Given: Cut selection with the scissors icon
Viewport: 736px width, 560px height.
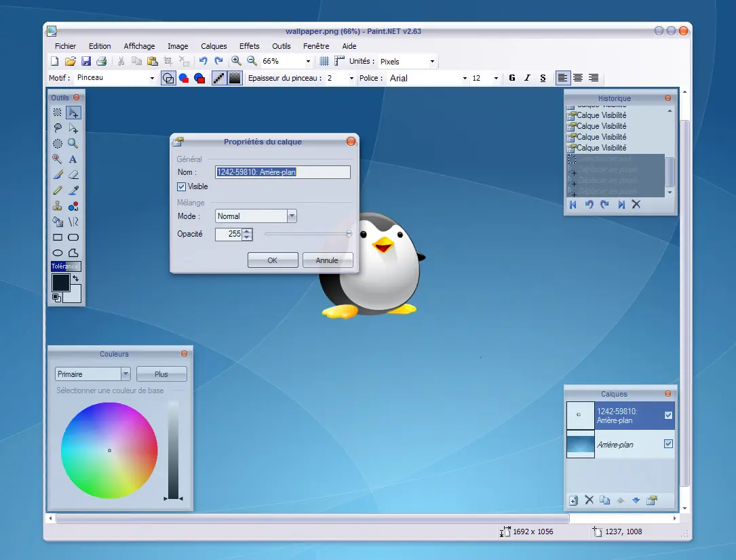Looking at the screenshot, I should [x=121, y=61].
